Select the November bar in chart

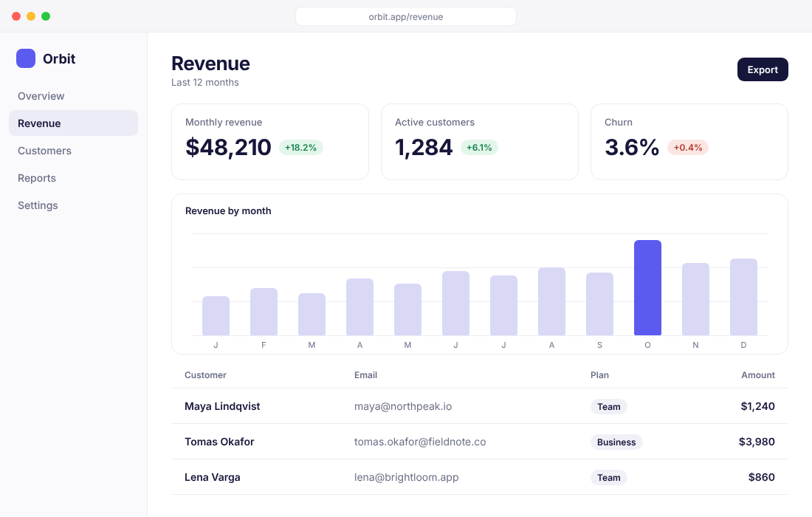[695, 299]
